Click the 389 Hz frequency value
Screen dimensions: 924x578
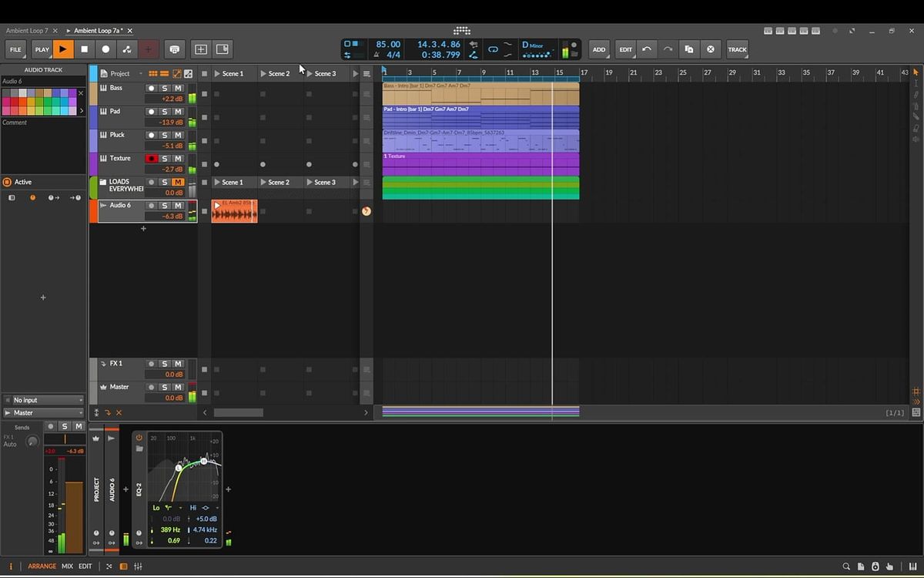coord(171,530)
